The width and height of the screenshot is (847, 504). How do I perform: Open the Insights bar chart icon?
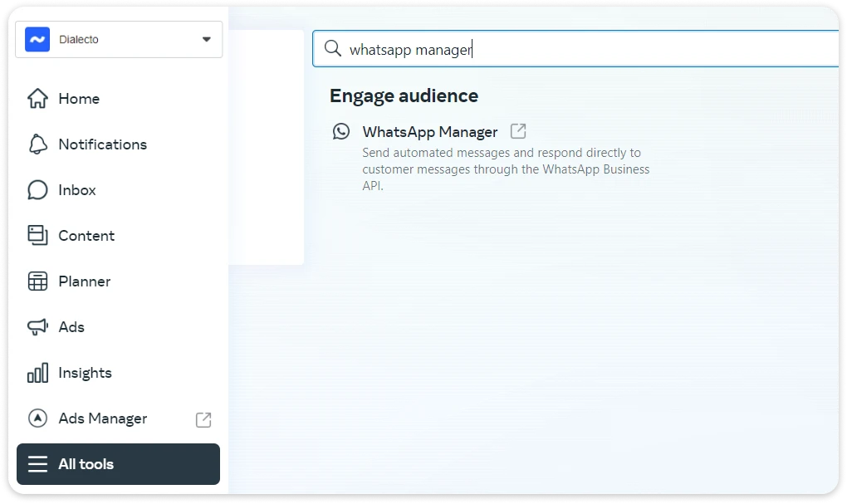coord(37,373)
